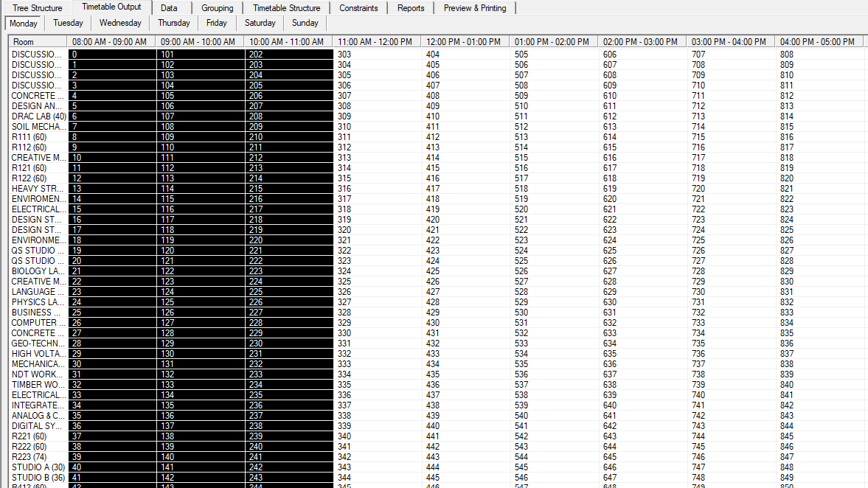The image size is (868, 488).
Task: Switch to the Saturday day tab
Action: pos(260,23)
